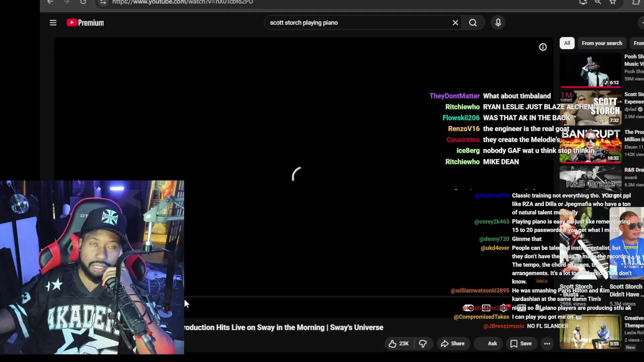Screen dimensions: 644x362
Task: Select the All filter chip
Action: 567,43
